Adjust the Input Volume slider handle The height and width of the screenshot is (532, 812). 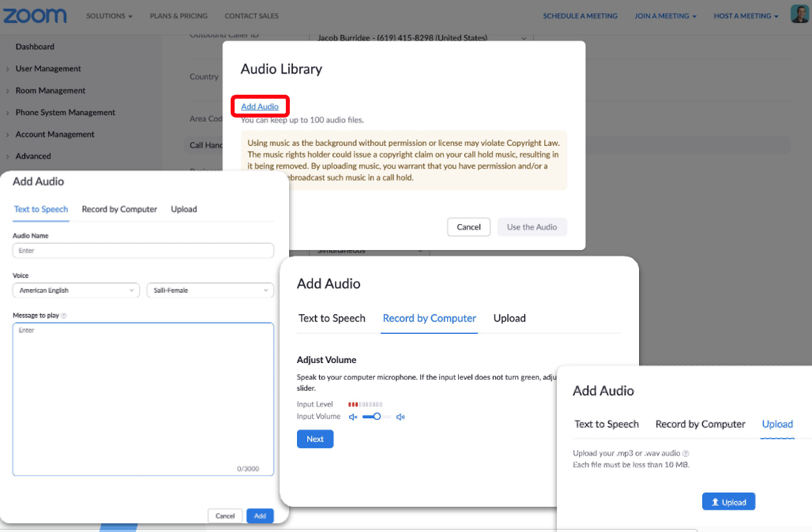[x=377, y=417]
